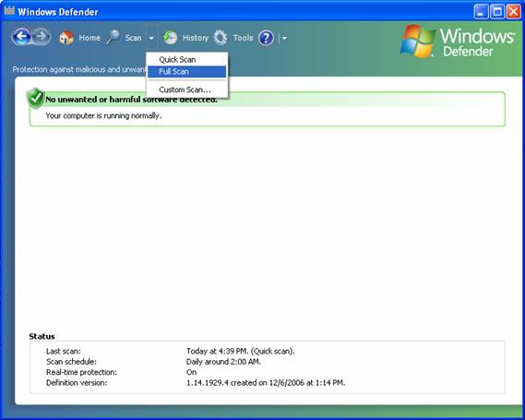Click the greyed Forward arrow button
525x420 pixels.
pyautogui.click(x=42, y=37)
